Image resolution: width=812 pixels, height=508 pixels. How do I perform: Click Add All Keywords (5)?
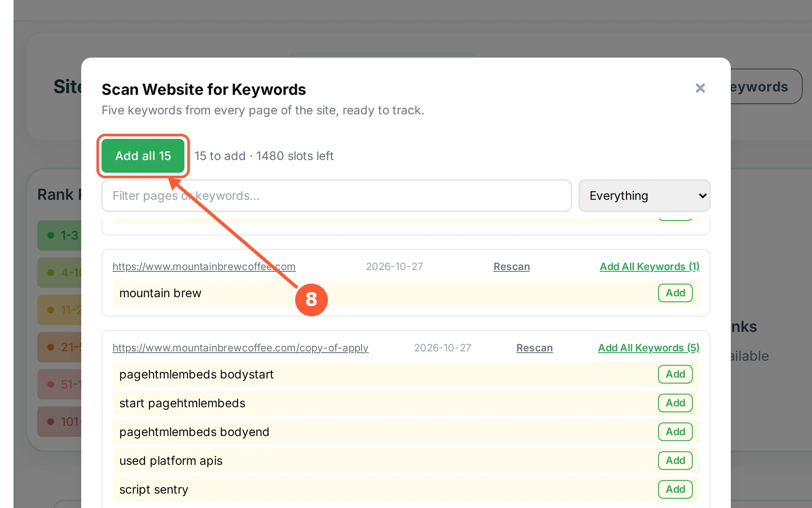click(x=648, y=348)
